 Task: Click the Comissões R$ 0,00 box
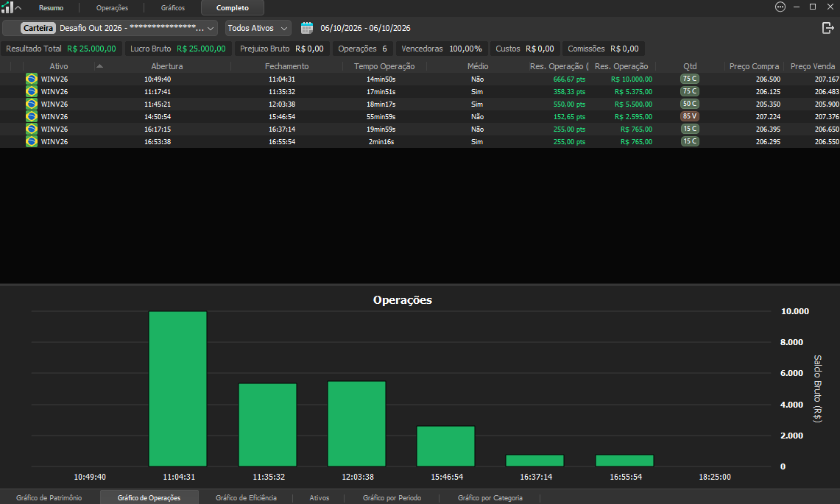(603, 49)
